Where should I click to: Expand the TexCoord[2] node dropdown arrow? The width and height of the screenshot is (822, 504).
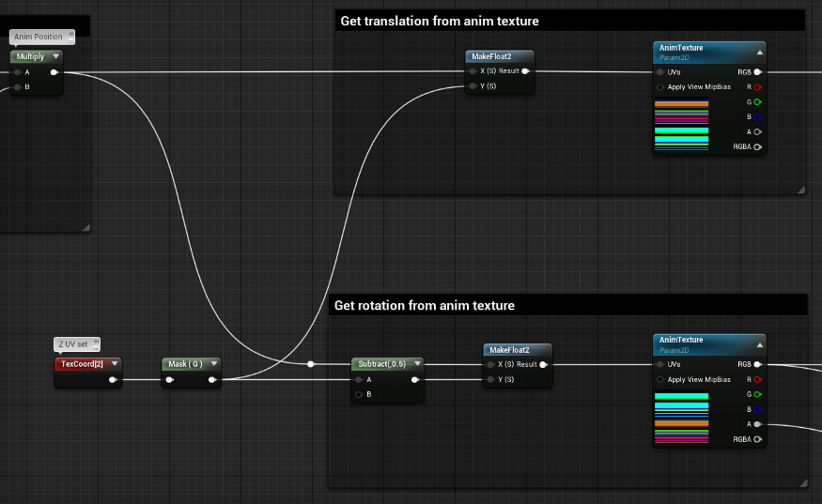[115, 363]
